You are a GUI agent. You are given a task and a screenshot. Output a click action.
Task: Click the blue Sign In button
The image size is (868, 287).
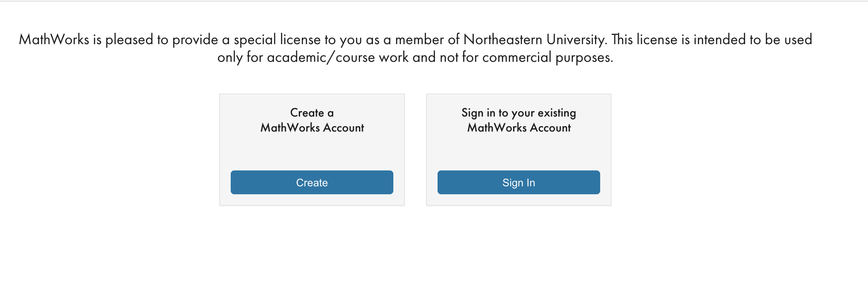pos(518,182)
